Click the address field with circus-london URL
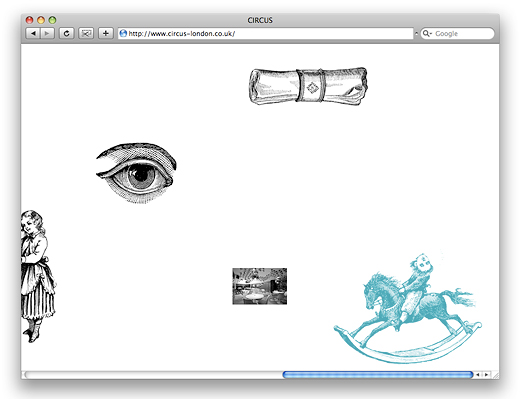520x399 pixels. pyautogui.click(x=266, y=33)
